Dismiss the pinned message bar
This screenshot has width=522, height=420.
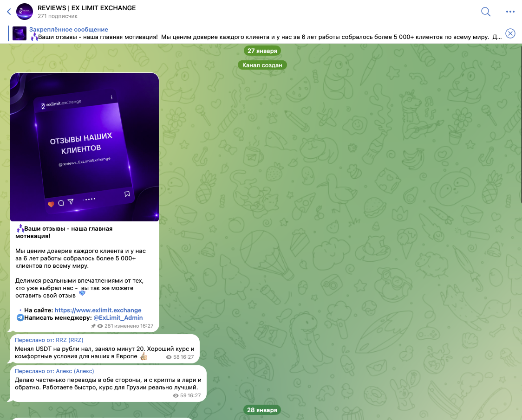(510, 33)
